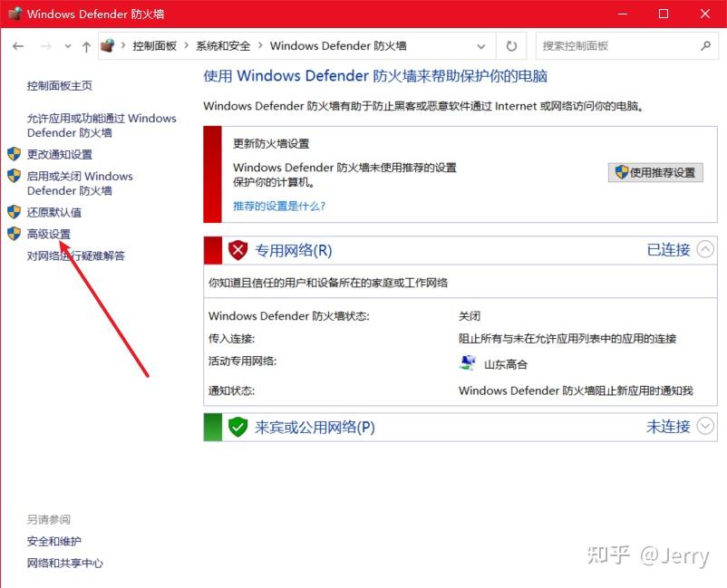Click shield icon beside 高级设置
Image resolution: width=727 pixels, height=588 pixels.
click(14, 234)
